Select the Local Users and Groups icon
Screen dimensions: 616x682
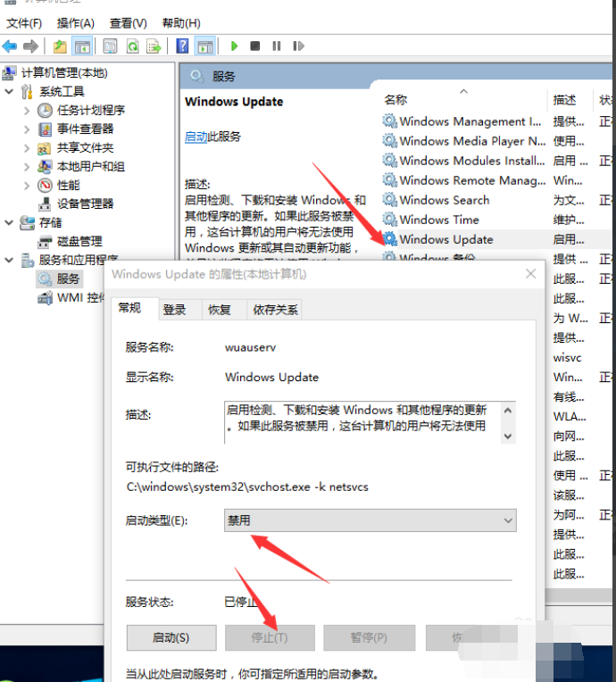45,167
